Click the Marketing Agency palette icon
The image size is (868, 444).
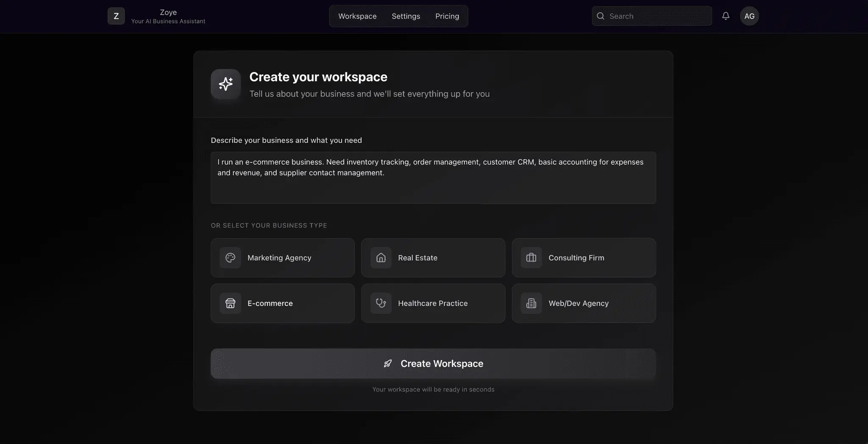pyautogui.click(x=231, y=258)
